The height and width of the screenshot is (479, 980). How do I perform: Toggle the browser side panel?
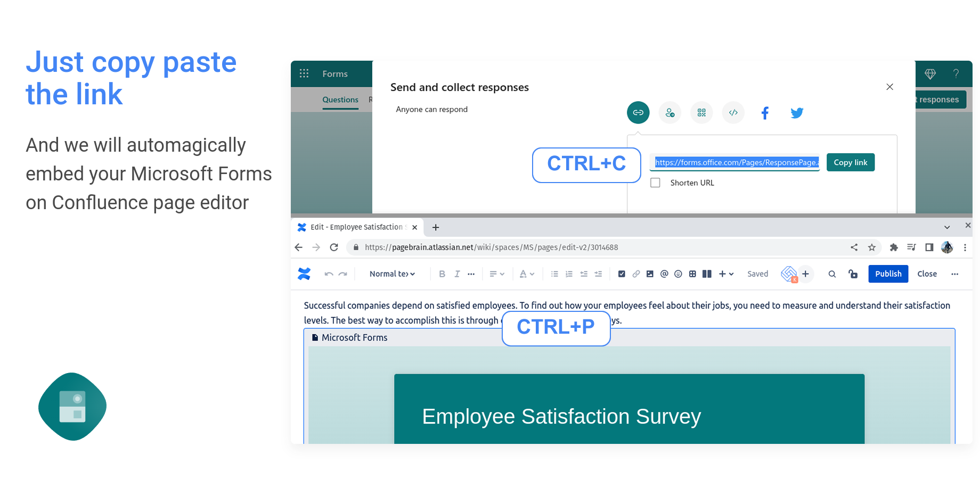(x=929, y=247)
